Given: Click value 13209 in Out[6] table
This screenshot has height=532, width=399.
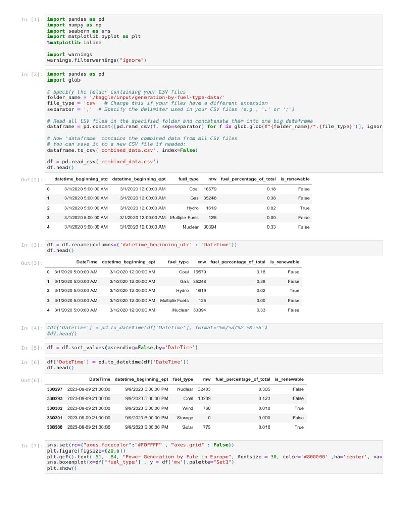Looking at the screenshot, I should click(204, 398).
